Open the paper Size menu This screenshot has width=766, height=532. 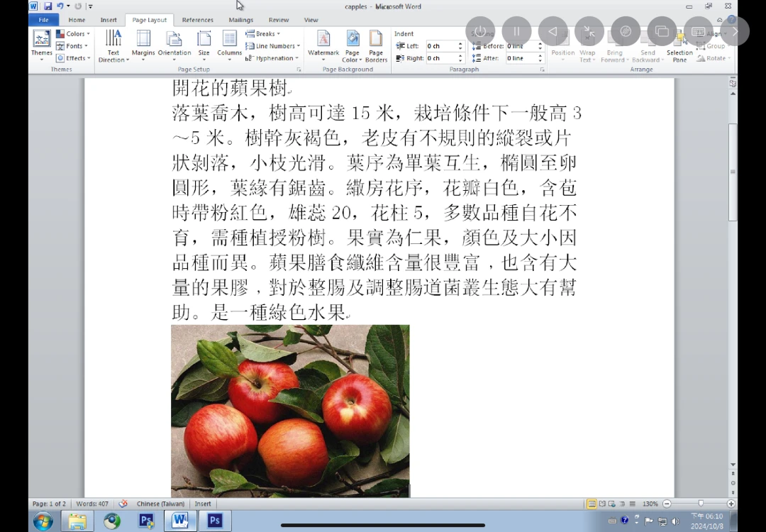coord(204,45)
